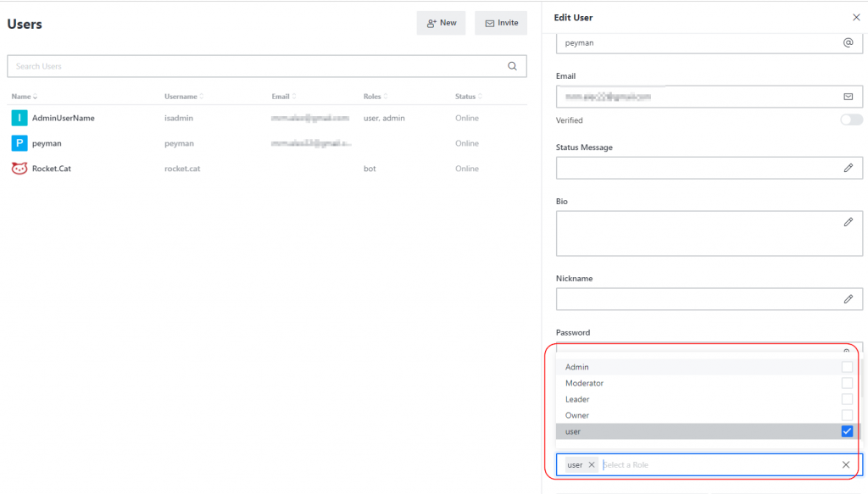Click the @ icon in username field
868x494 pixels.
point(848,42)
